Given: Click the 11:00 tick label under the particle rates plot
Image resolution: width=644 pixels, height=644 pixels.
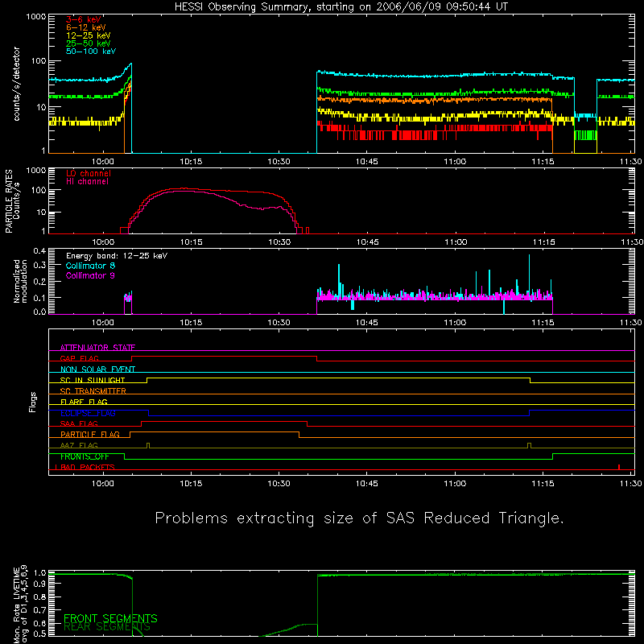Looking at the screenshot, I should tap(456, 242).
